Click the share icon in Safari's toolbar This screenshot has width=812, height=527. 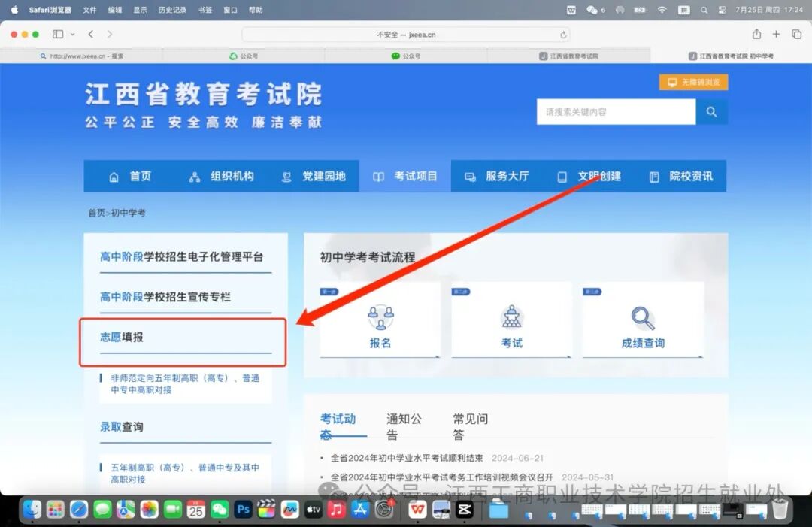pyautogui.click(x=756, y=34)
